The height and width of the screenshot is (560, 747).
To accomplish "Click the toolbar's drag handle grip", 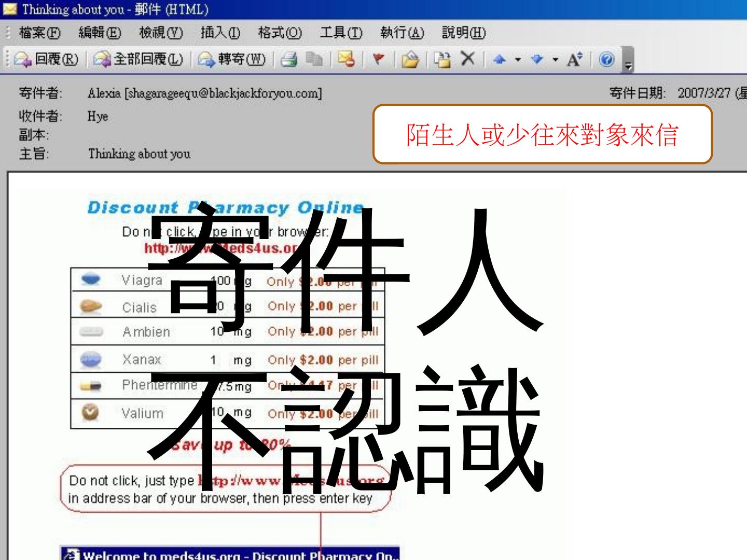I will [x=7, y=60].
